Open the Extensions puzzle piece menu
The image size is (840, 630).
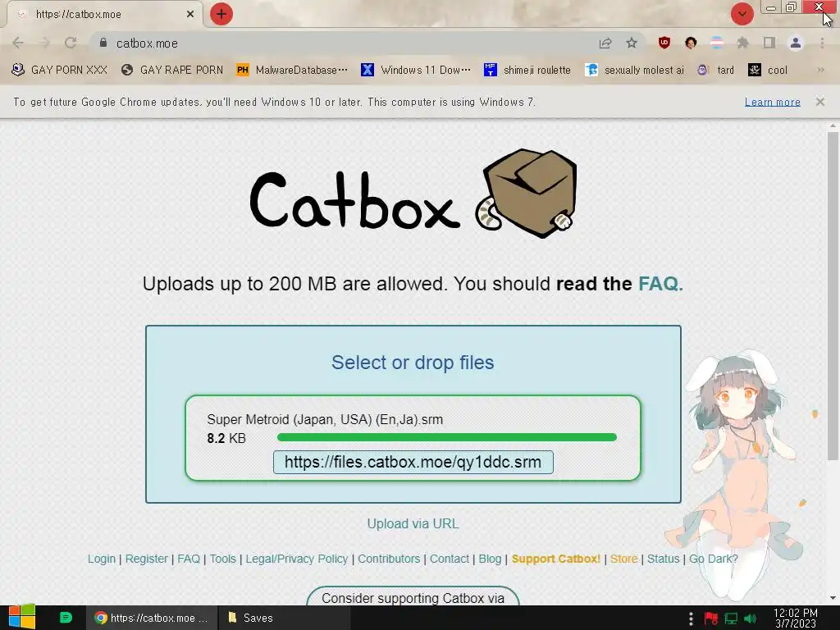click(x=743, y=43)
